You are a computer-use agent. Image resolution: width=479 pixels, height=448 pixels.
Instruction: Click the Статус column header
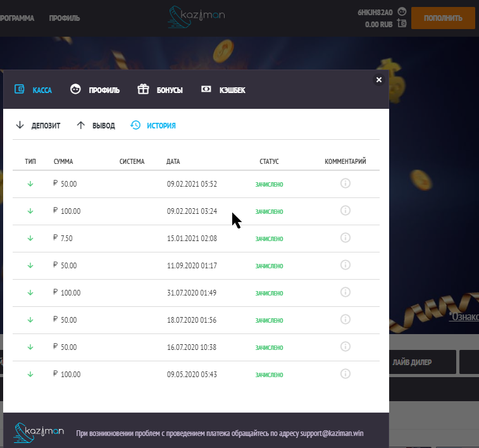(269, 161)
